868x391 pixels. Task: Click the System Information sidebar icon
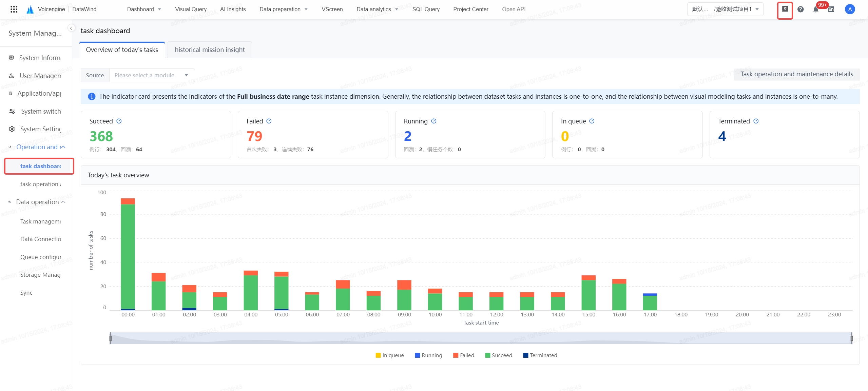pyautogui.click(x=12, y=58)
